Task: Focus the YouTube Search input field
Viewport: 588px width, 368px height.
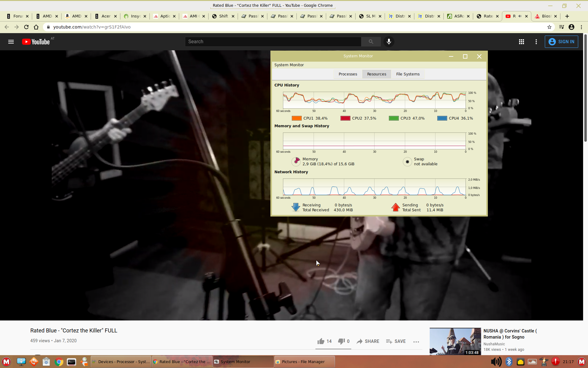Action: point(273,42)
